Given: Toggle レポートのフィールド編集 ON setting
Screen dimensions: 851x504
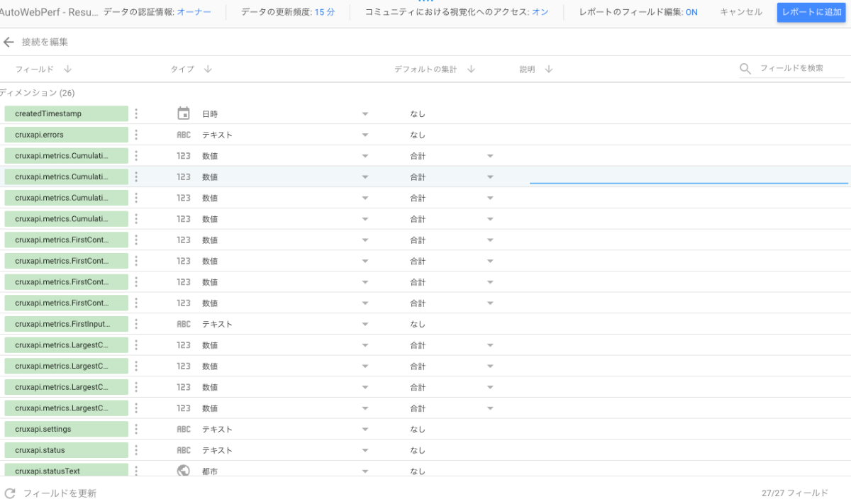Looking at the screenshot, I should [x=691, y=12].
